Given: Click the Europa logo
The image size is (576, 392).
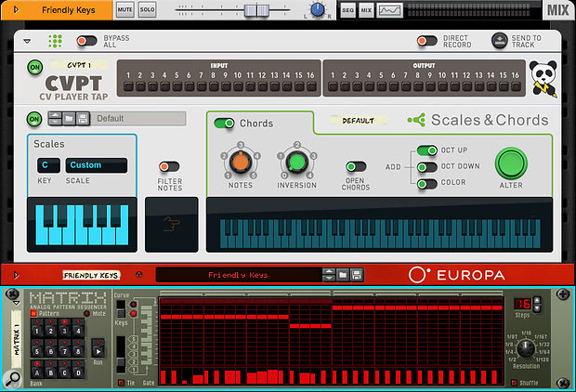Looking at the screenshot, I should pos(456,275).
